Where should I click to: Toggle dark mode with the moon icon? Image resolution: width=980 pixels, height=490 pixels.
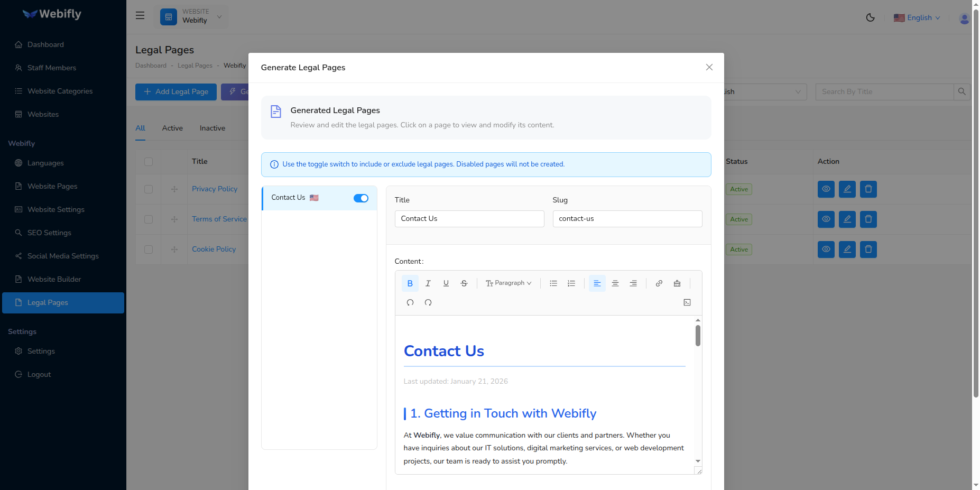(x=870, y=17)
